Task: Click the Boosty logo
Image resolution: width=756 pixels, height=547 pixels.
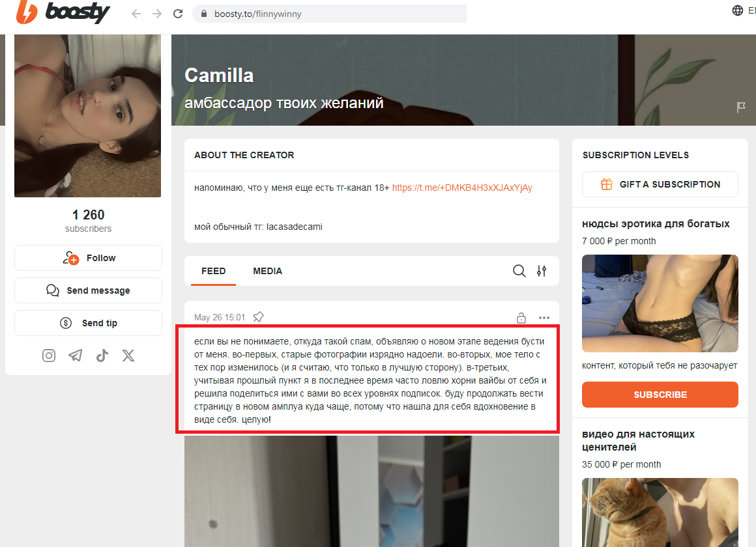Action: coord(63,13)
